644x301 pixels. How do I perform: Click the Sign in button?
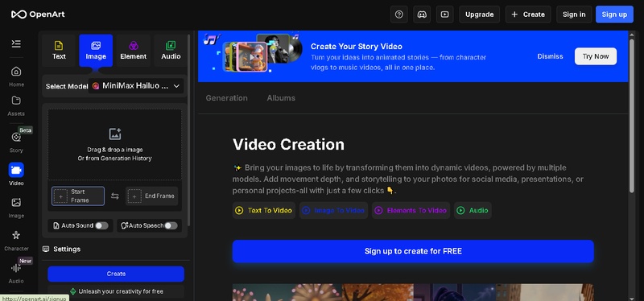tap(574, 14)
